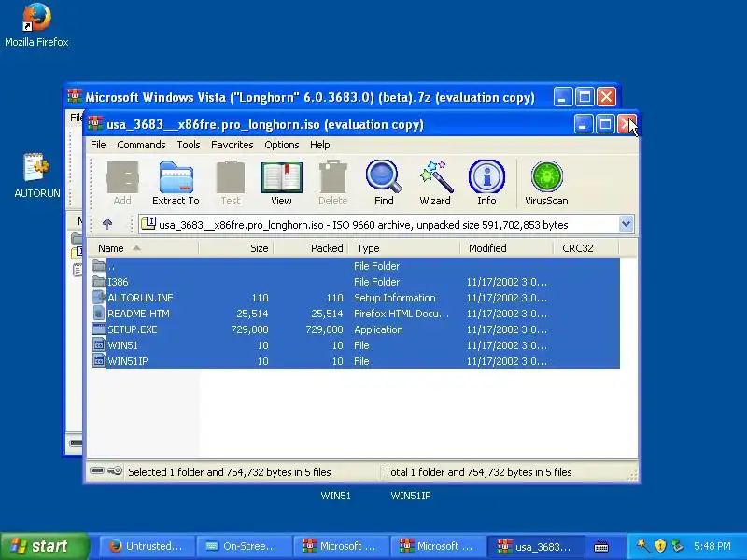This screenshot has height=560, width=747.
Task: Click the drive icon in status bar
Action: pos(97,471)
